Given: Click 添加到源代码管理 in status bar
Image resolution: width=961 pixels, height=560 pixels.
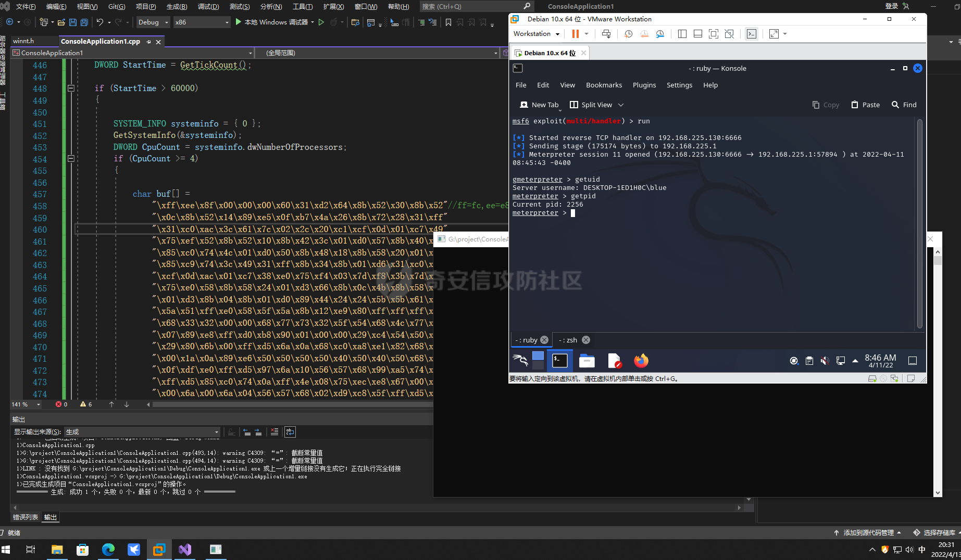Looking at the screenshot, I should click(868, 533).
